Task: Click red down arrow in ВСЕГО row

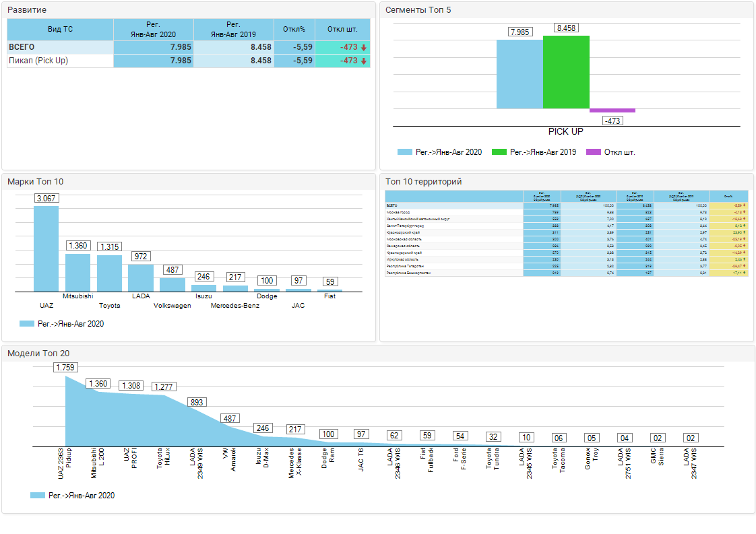Action: pyautogui.click(x=364, y=48)
